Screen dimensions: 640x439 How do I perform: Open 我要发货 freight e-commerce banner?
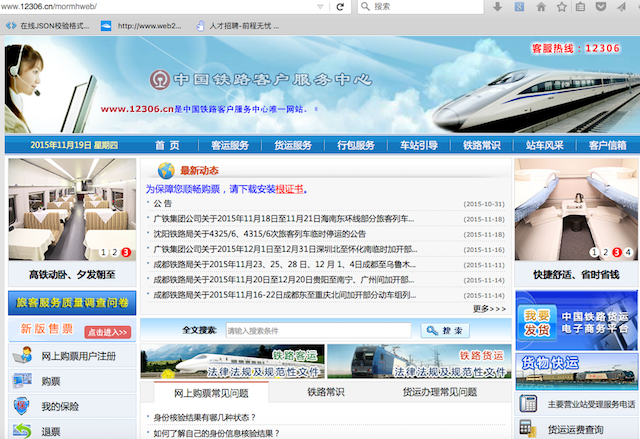pos(576,321)
